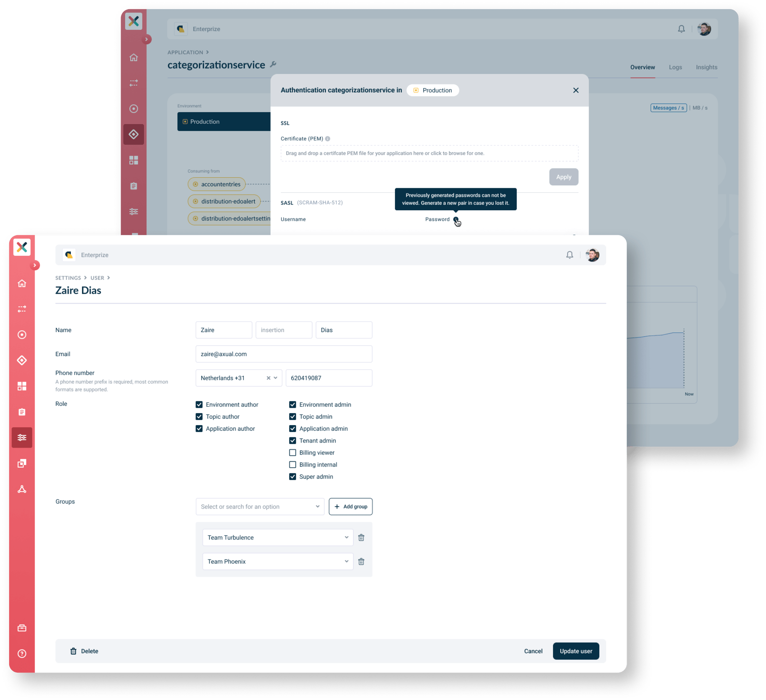Toggle the Environment author checkbox
766x700 pixels.
point(200,404)
